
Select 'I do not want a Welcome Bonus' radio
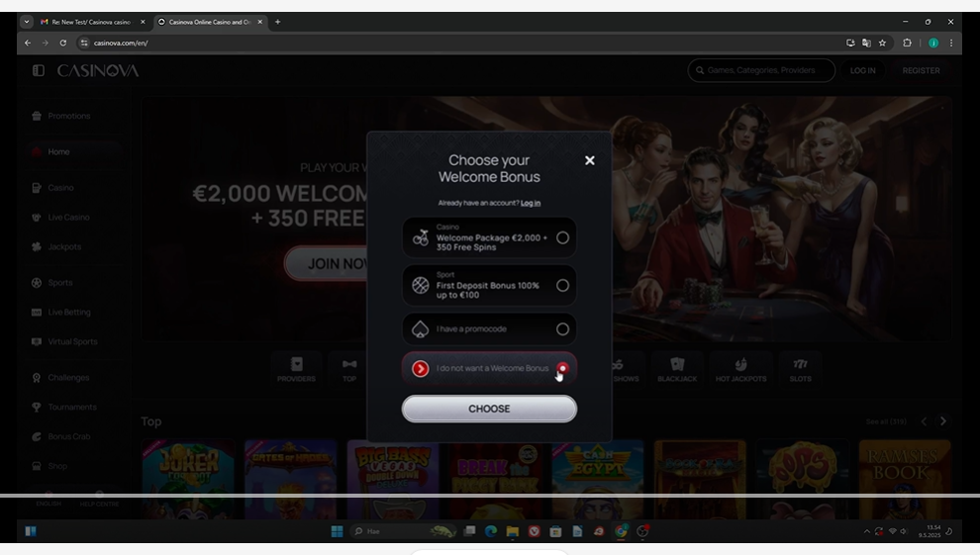pyautogui.click(x=562, y=368)
